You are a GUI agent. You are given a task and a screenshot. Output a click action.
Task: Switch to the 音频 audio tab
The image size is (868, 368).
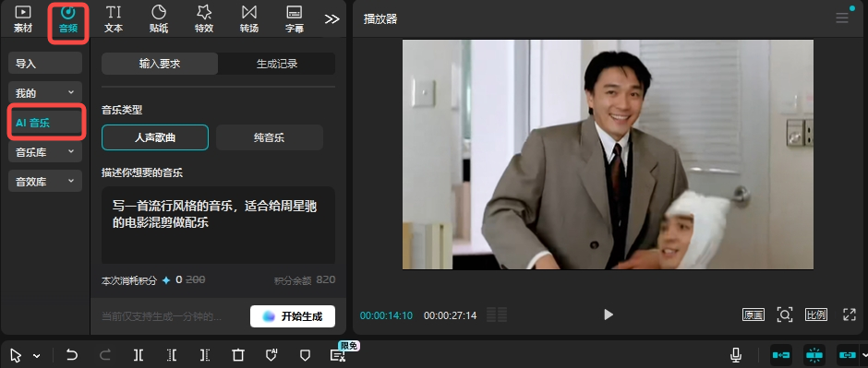[x=68, y=19]
